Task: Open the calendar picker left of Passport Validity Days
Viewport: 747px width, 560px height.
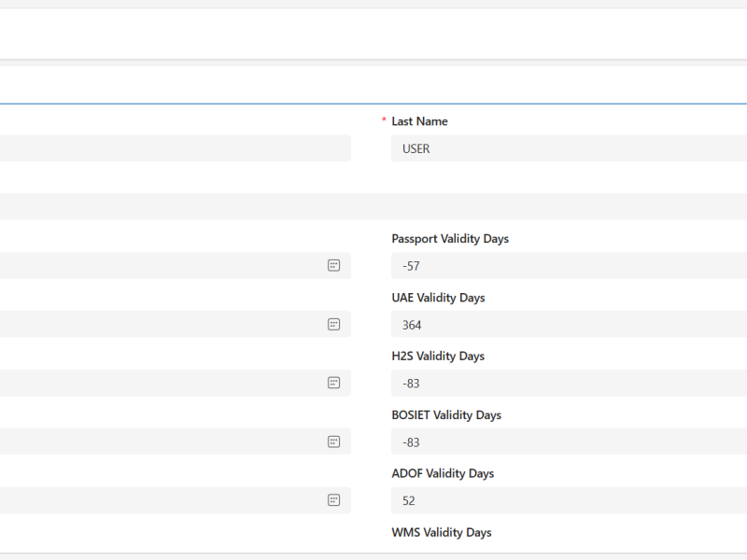Action: coord(334,266)
